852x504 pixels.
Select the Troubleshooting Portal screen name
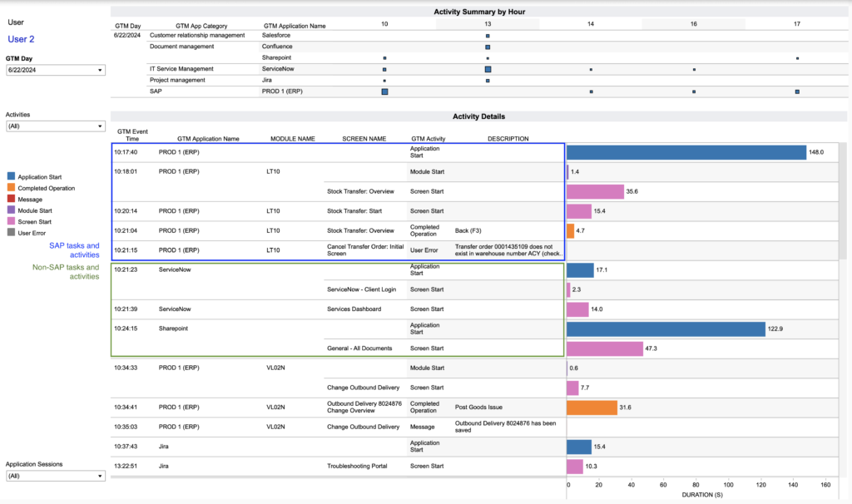click(357, 466)
